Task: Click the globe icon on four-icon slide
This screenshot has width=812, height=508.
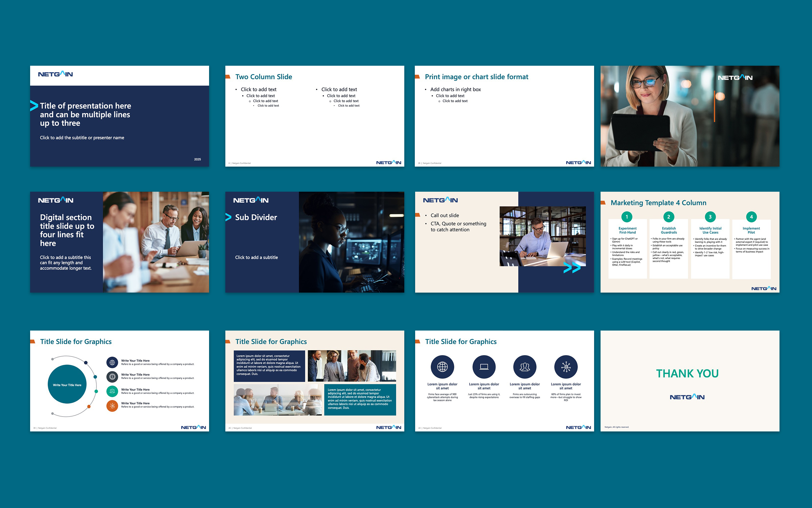Action: 442,367
